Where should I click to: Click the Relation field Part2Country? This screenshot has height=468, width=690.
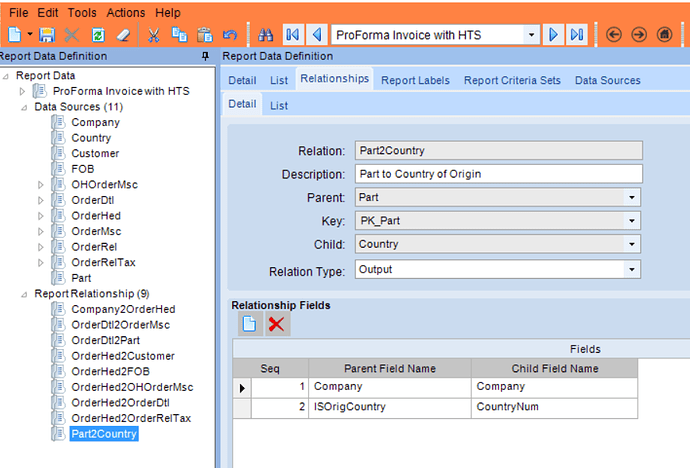[499, 150]
